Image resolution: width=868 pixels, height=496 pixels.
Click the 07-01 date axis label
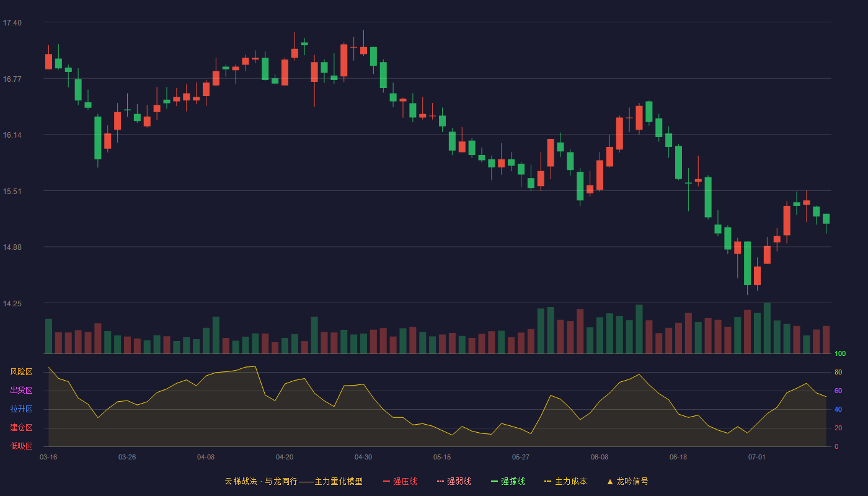757,457
